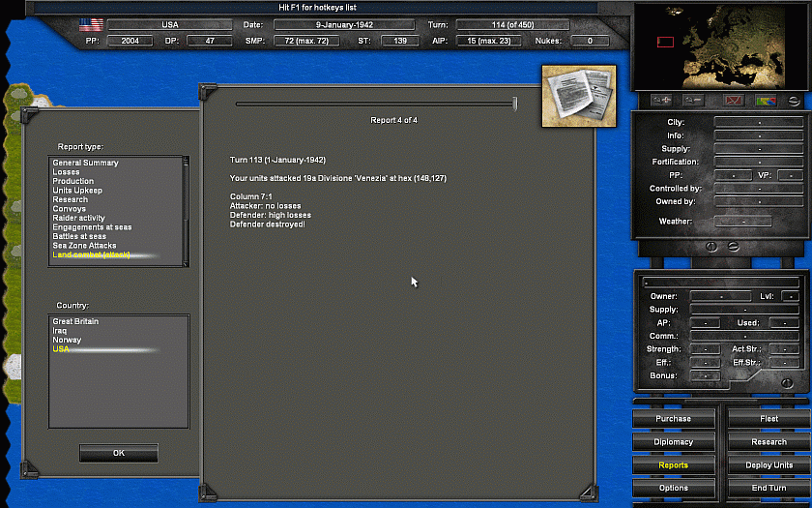Select Research in the report type list
This screenshot has width=812, height=508.
(70, 199)
